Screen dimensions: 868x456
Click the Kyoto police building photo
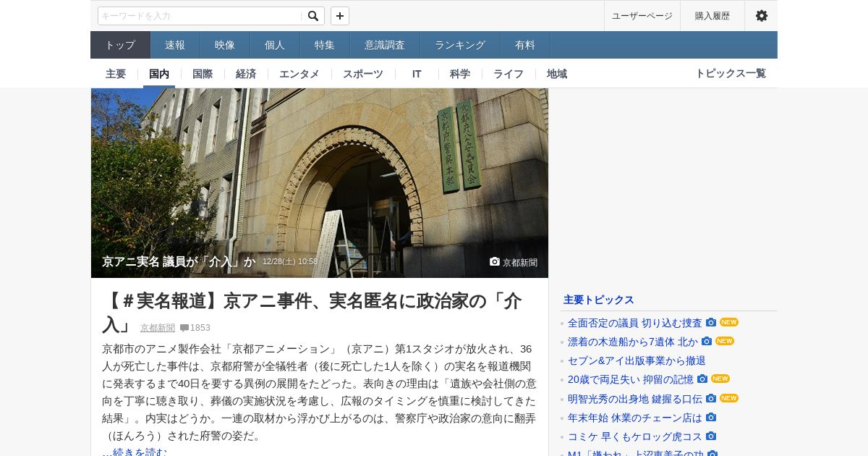click(x=320, y=183)
